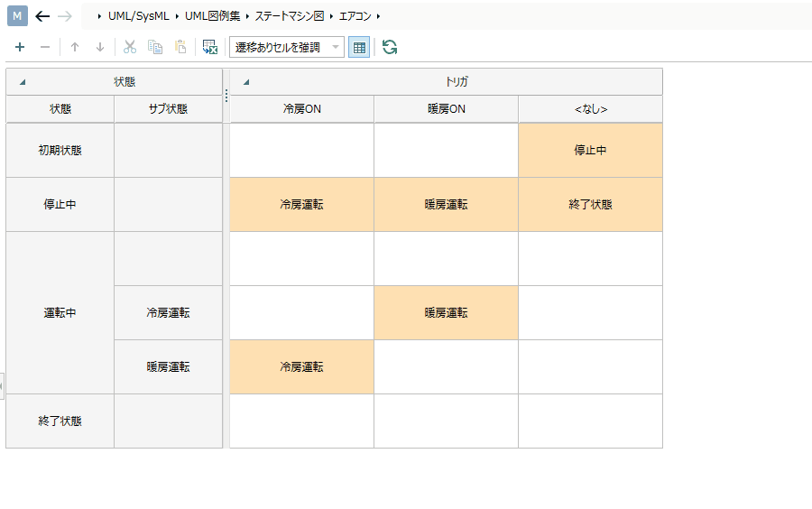Click the UML/SysML breadcrumb item

click(x=138, y=16)
